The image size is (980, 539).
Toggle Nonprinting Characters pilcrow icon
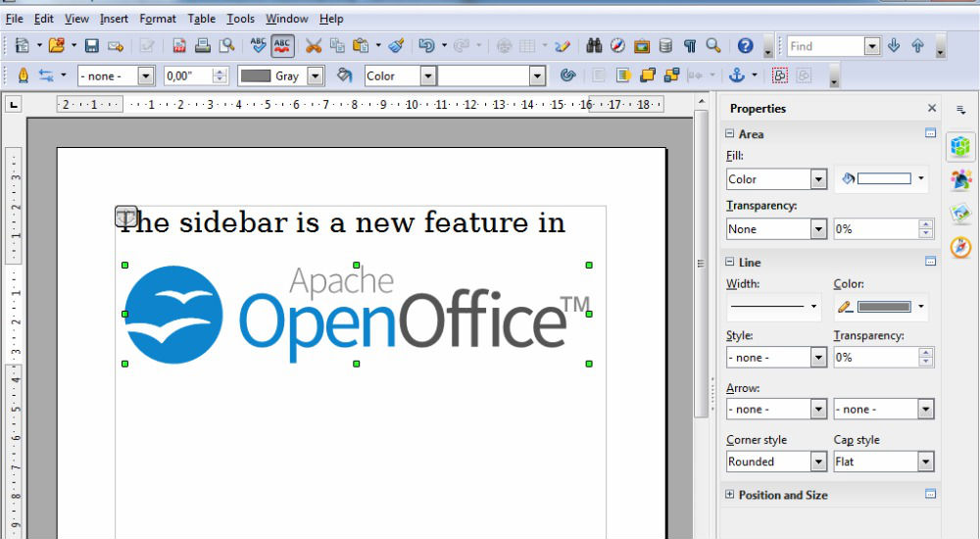click(689, 46)
